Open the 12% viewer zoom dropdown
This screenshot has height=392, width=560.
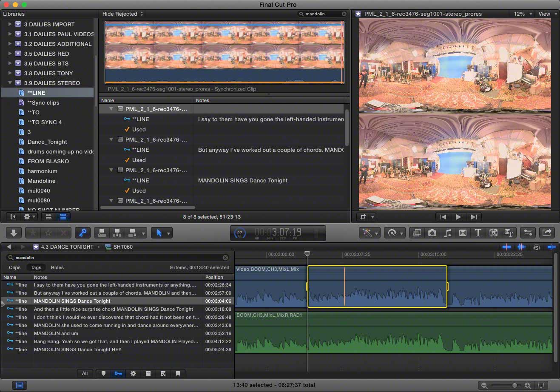[523, 14]
